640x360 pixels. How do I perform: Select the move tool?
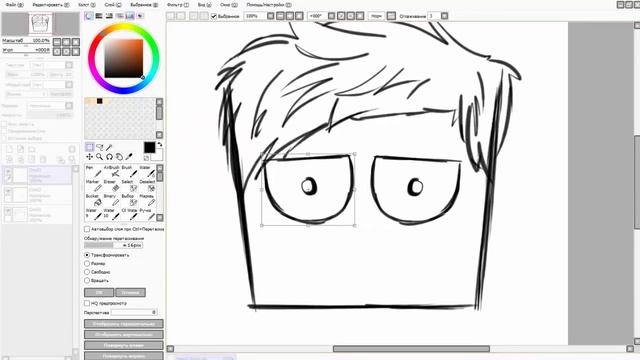[89, 157]
